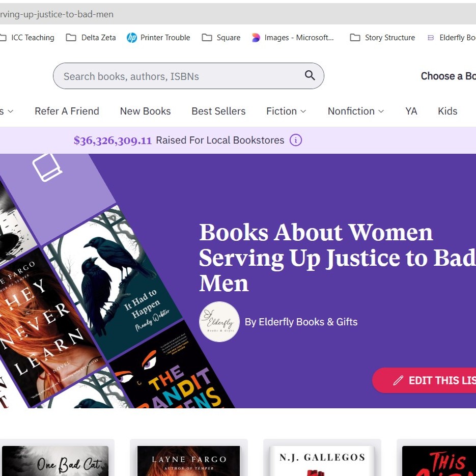Open the Story Structure bookmark folder
The image size is (476, 476).
click(x=382, y=38)
